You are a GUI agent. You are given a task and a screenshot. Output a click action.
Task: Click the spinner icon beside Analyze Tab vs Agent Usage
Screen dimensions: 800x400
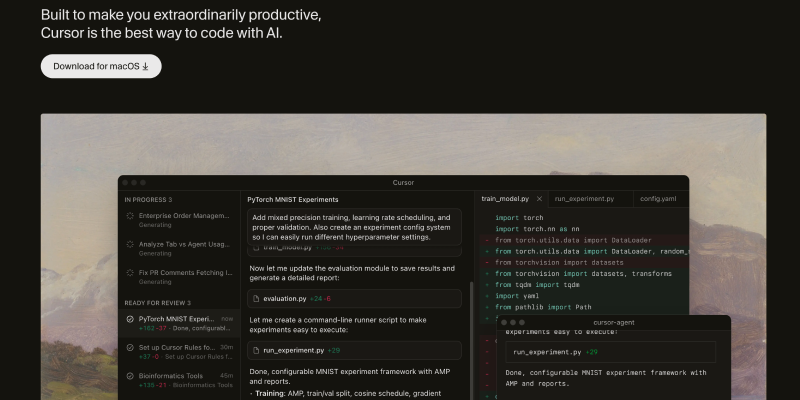coord(130,244)
